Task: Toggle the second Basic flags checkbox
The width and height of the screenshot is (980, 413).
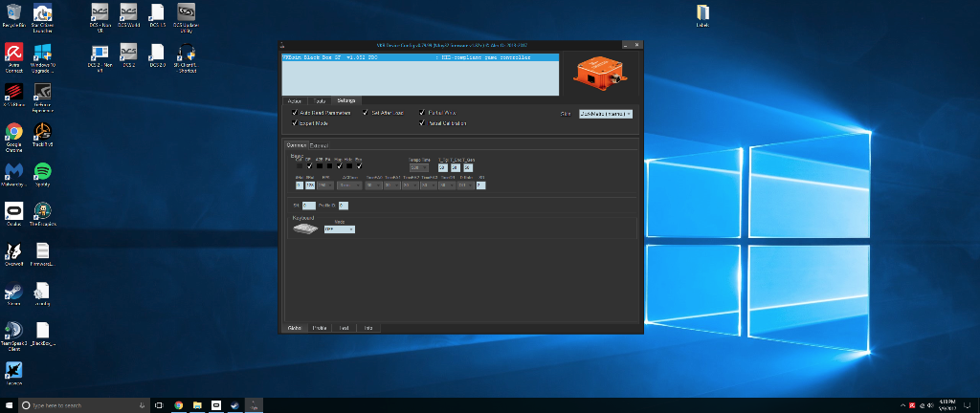Action: [x=309, y=166]
